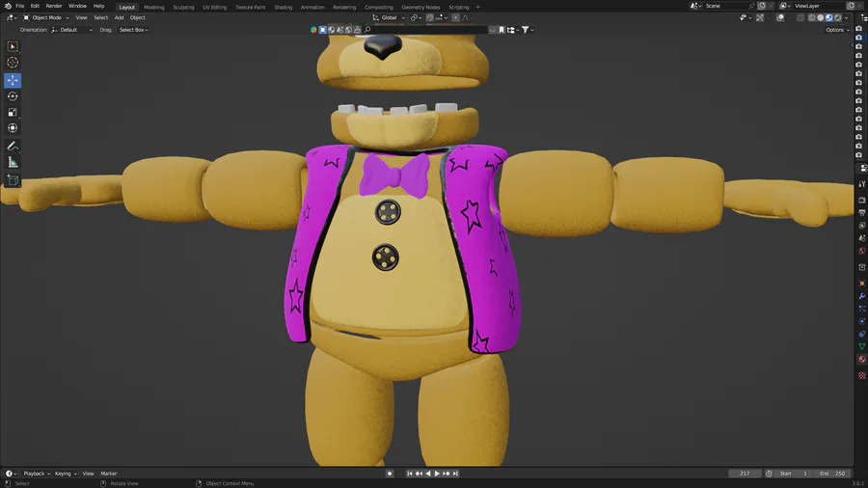
Task: Activate the Move tool
Action: [13, 80]
